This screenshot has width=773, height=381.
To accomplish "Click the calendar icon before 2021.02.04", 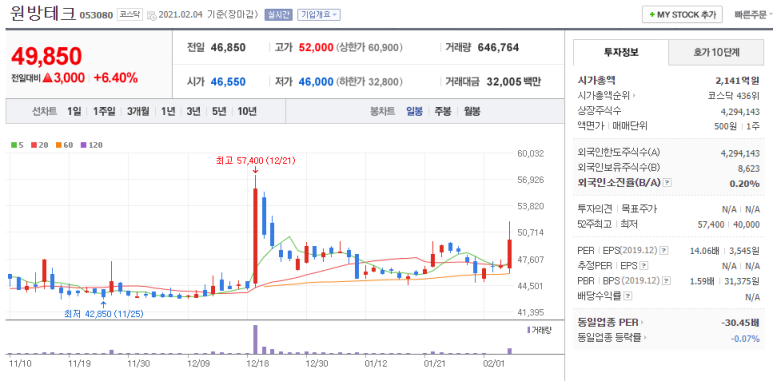I will tap(152, 15).
